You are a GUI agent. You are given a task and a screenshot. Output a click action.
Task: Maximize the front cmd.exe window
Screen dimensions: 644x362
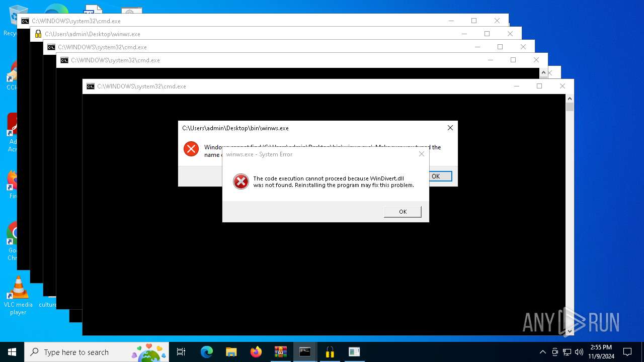[x=539, y=86]
